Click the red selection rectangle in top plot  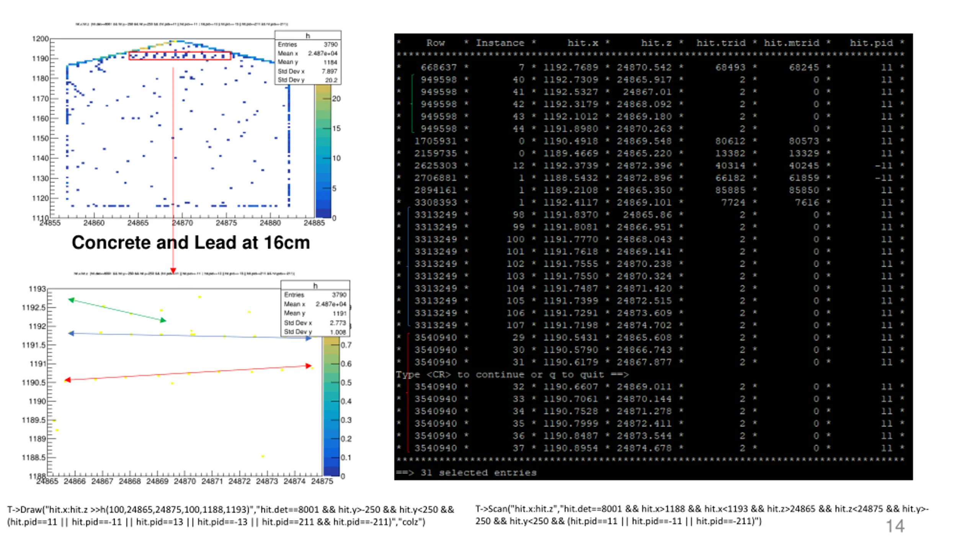pos(180,56)
